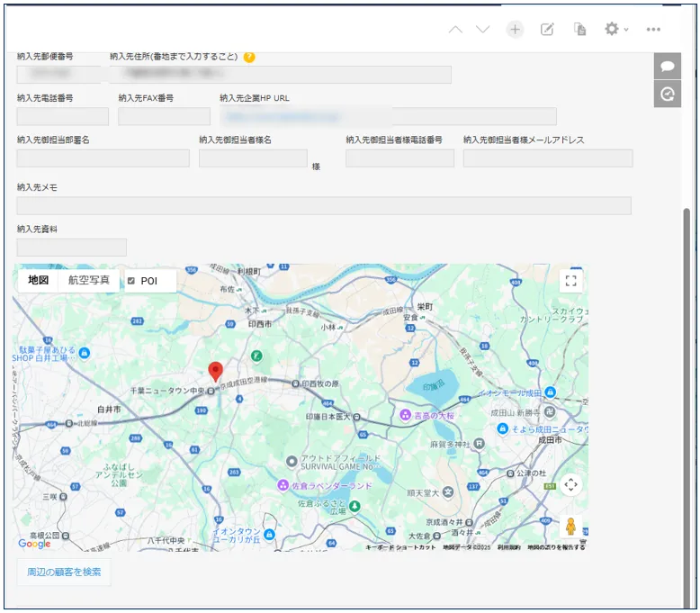Click the vertical scrollbar on the right
Screen dimensions: 700x613
pos(688,409)
